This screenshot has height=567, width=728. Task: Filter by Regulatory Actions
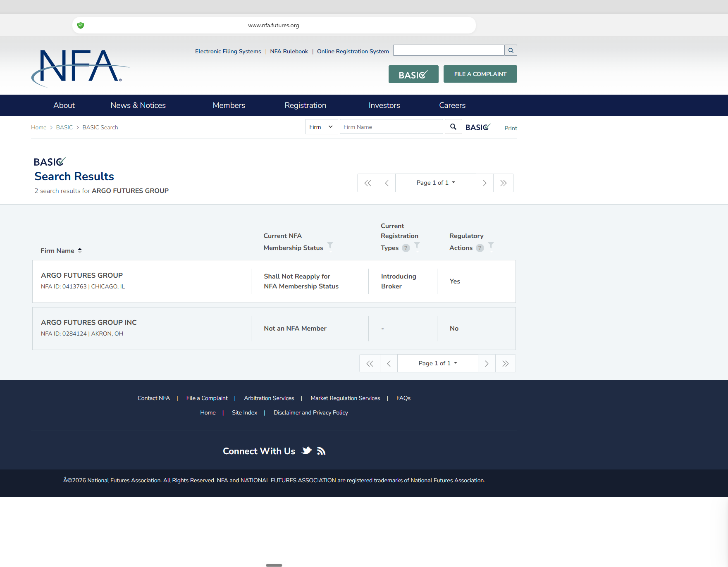(491, 245)
